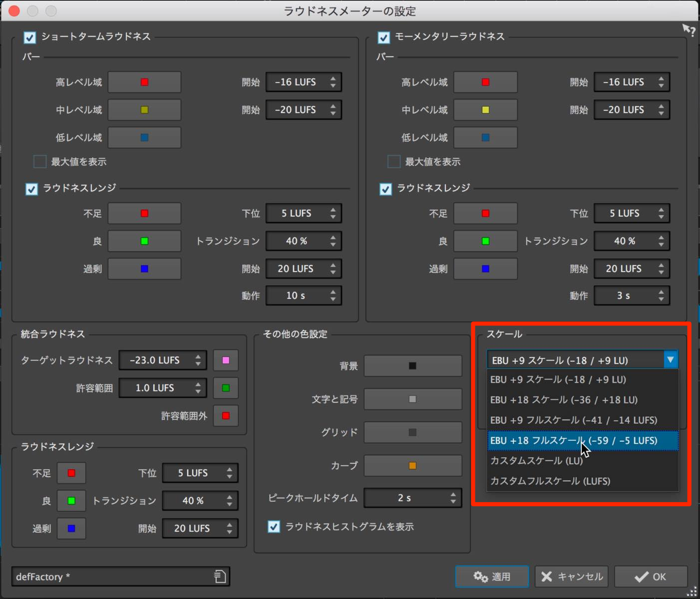This screenshot has width=700, height=599.
Task: Toggle ラウドネスヒストグラムを表示 checkbox
Action: 274,527
